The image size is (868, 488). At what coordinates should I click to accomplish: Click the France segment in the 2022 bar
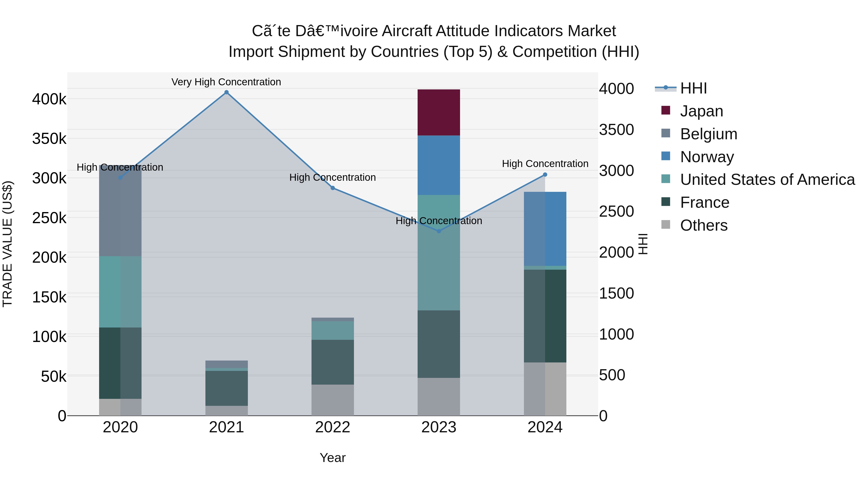pos(332,362)
